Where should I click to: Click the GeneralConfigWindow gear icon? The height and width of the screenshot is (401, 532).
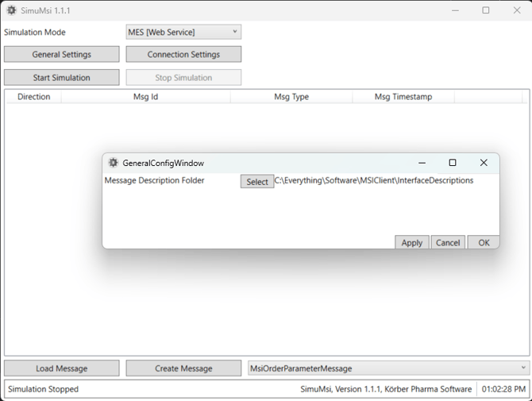pyautogui.click(x=113, y=163)
